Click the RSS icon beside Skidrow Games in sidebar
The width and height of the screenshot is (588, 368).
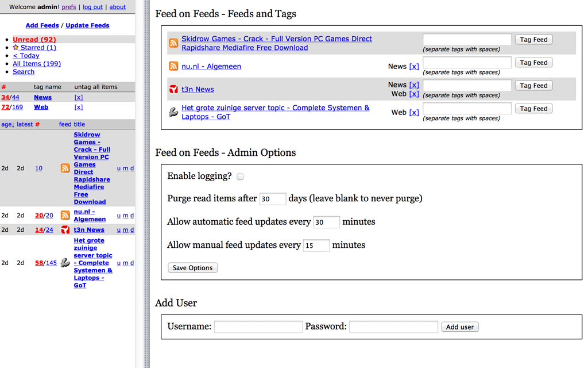click(x=65, y=168)
